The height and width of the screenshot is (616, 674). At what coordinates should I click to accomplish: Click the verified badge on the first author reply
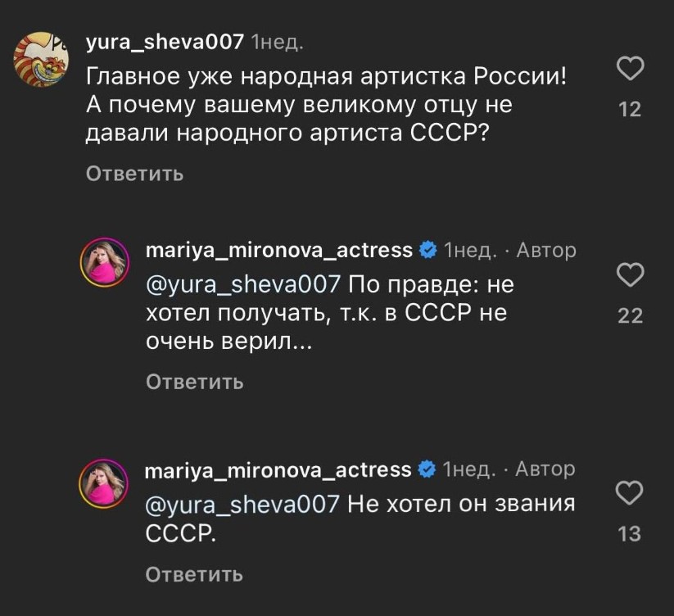(426, 250)
